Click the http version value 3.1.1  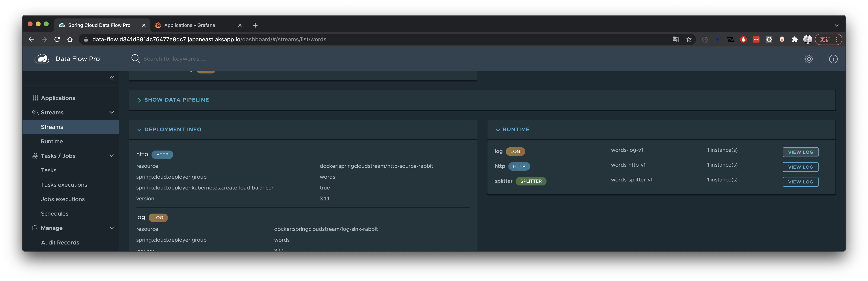(x=324, y=199)
